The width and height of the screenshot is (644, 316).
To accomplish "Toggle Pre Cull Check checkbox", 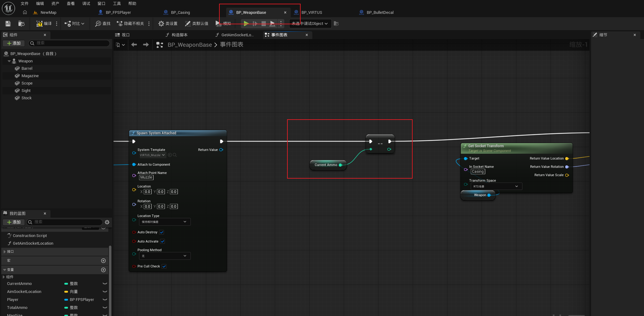I will tap(164, 267).
